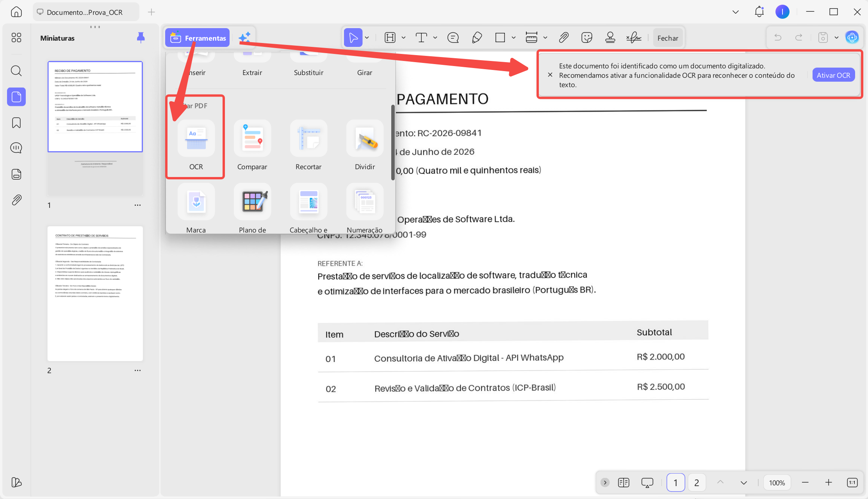Click the redo arrow

798,38
